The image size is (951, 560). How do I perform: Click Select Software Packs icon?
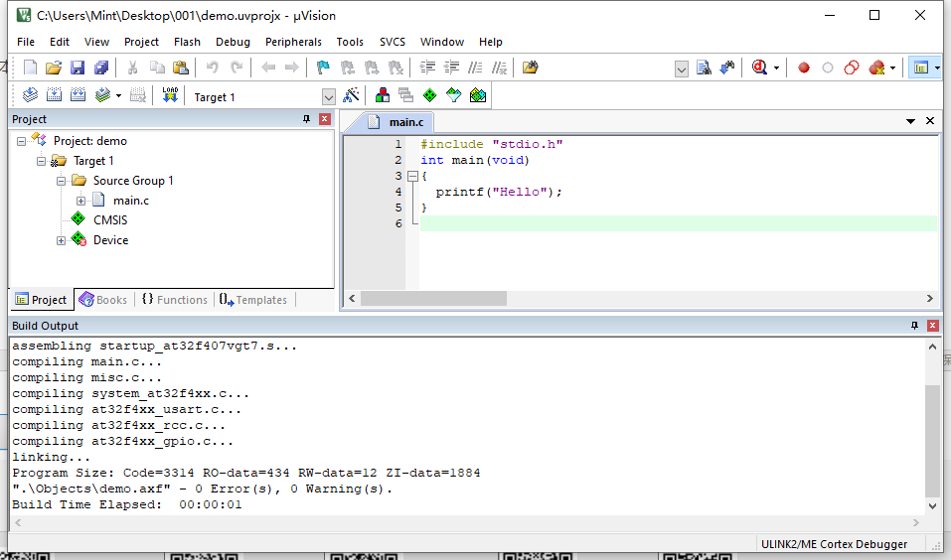point(454,95)
